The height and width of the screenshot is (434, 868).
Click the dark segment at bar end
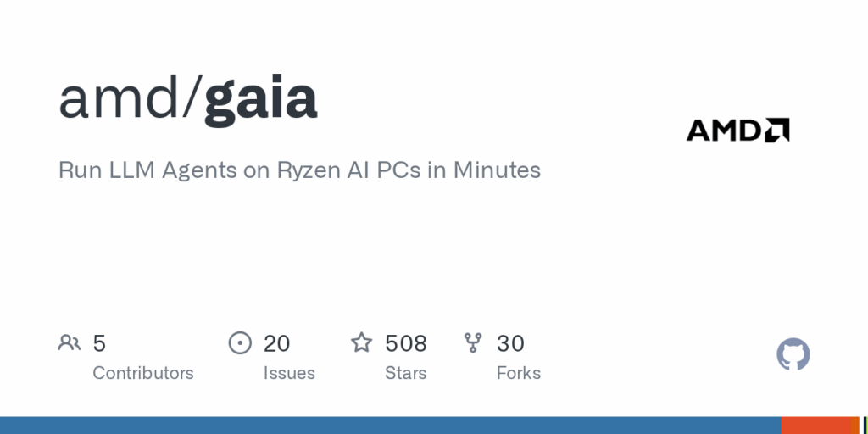coord(865,426)
